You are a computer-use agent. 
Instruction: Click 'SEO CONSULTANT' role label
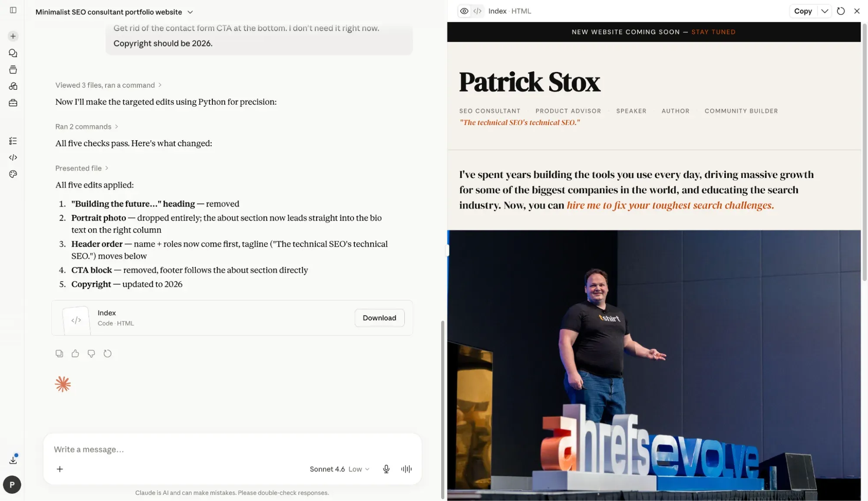coord(490,111)
